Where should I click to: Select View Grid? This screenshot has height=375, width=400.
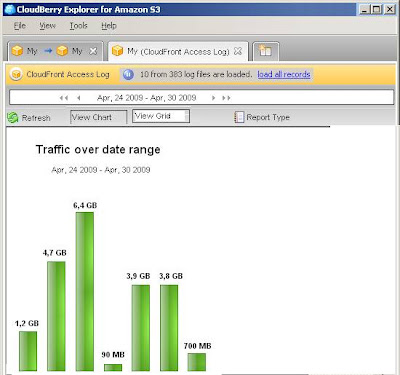[161, 116]
